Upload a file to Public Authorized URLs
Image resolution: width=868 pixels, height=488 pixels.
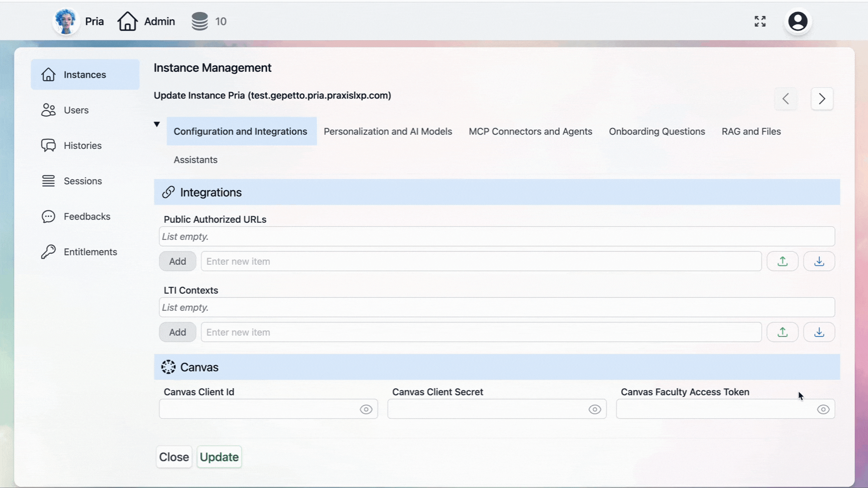pos(782,261)
